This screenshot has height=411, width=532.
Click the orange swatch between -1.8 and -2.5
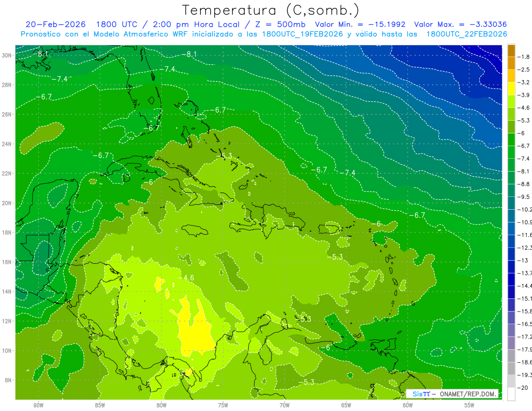click(512, 63)
